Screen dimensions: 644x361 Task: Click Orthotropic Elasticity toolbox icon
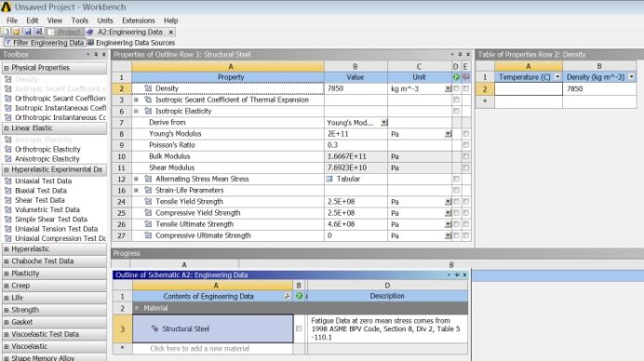pyautogui.click(x=7, y=150)
